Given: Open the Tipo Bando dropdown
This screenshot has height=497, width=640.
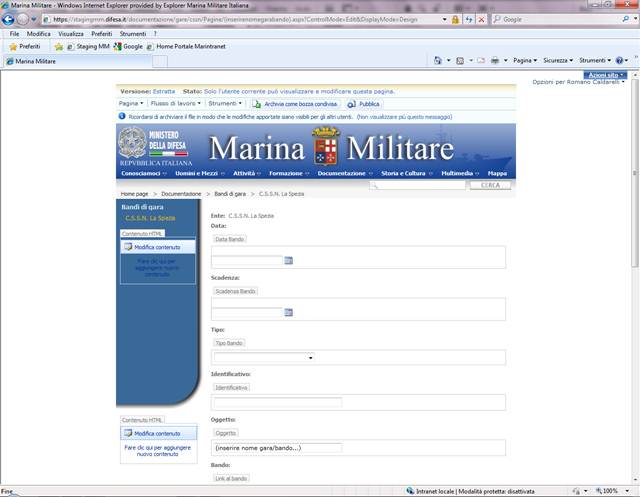Looking at the screenshot, I should point(264,357).
